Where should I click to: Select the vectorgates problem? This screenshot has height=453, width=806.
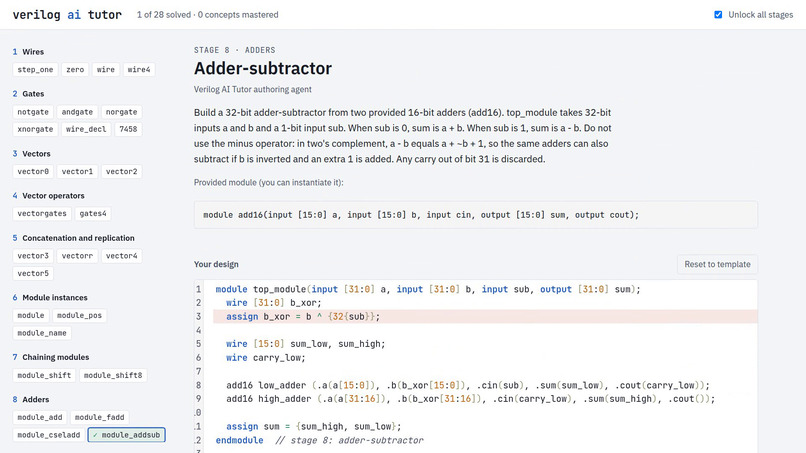point(42,213)
